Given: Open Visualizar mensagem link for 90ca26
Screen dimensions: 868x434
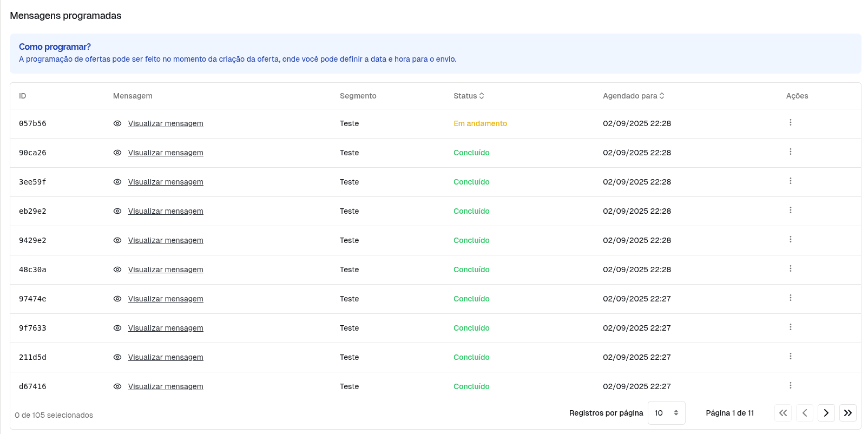Looking at the screenshot, I should [x=166, y=153].
